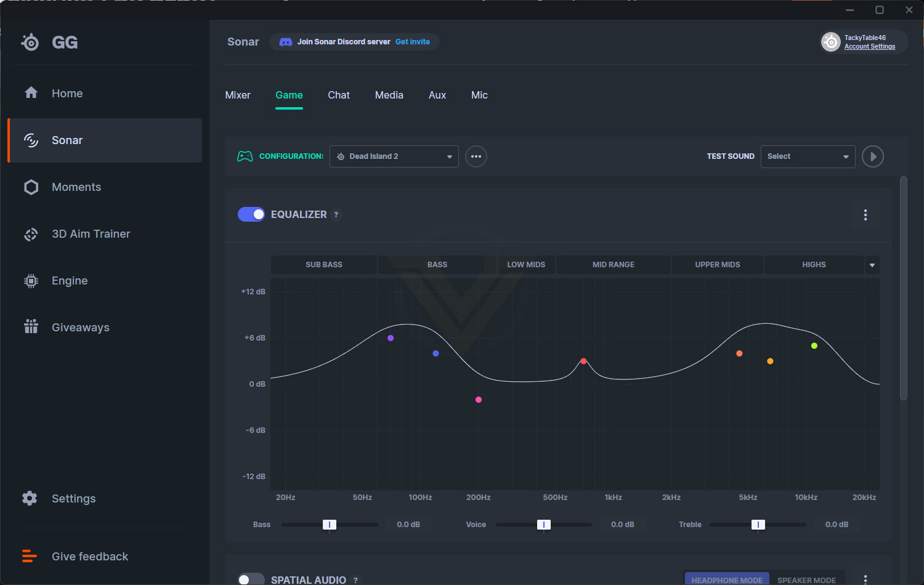Click the Bass slider handle
Image resolution: width=924 pixels, height=585 pixels.
[330, 525]
